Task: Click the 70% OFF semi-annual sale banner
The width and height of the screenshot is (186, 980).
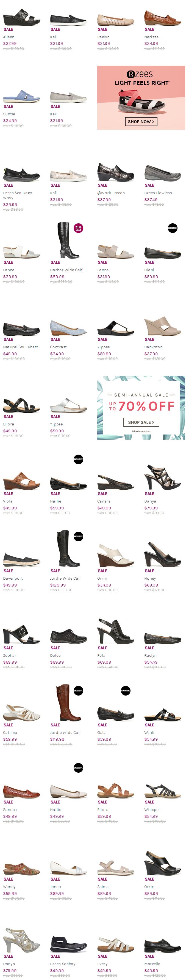Action: tap(141, 408)
